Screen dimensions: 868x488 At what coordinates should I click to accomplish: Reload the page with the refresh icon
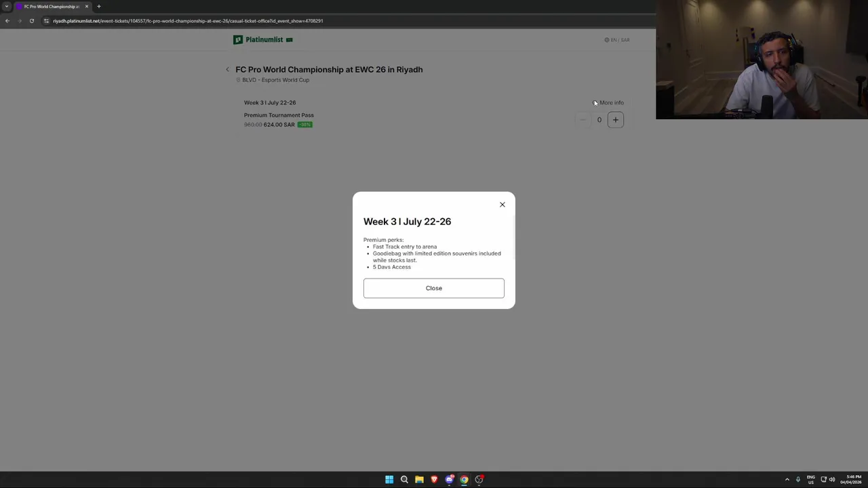[32, 21]
